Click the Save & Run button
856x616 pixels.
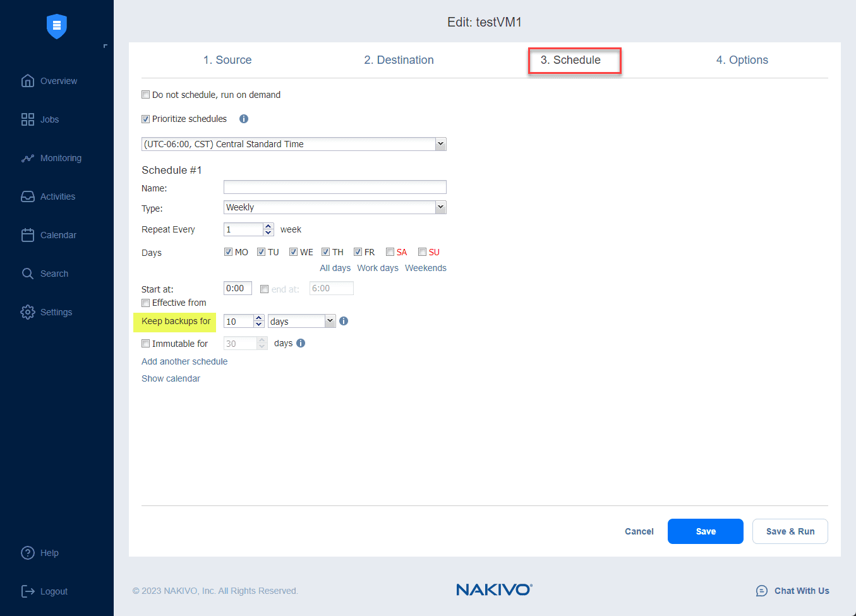point(790,531)
